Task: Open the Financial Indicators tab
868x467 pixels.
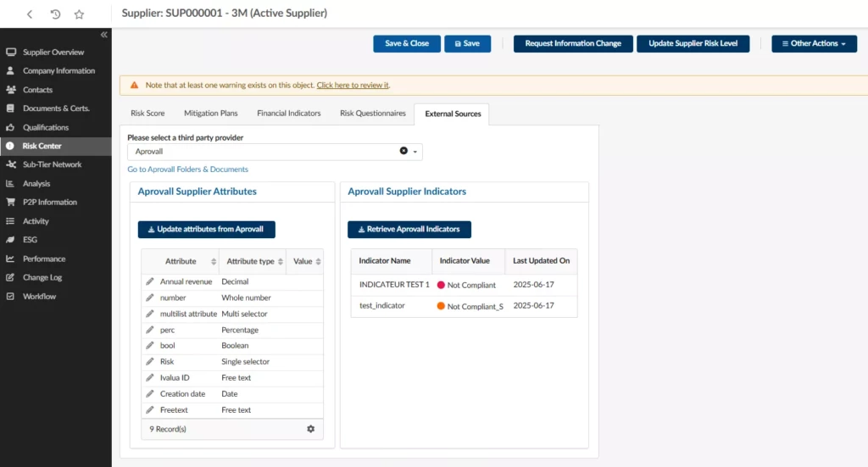Action: click(289, 114)
